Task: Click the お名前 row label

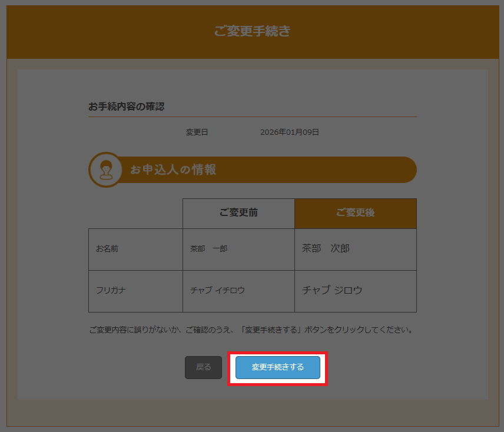Action: coord(107,249)
